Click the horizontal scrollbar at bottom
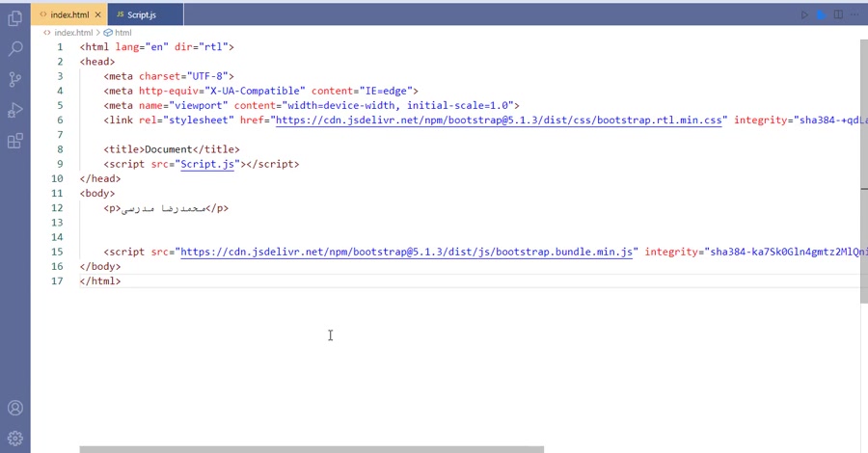Viewport: 868px width, 453px height. pyautogui.click(x=312, y=449)
